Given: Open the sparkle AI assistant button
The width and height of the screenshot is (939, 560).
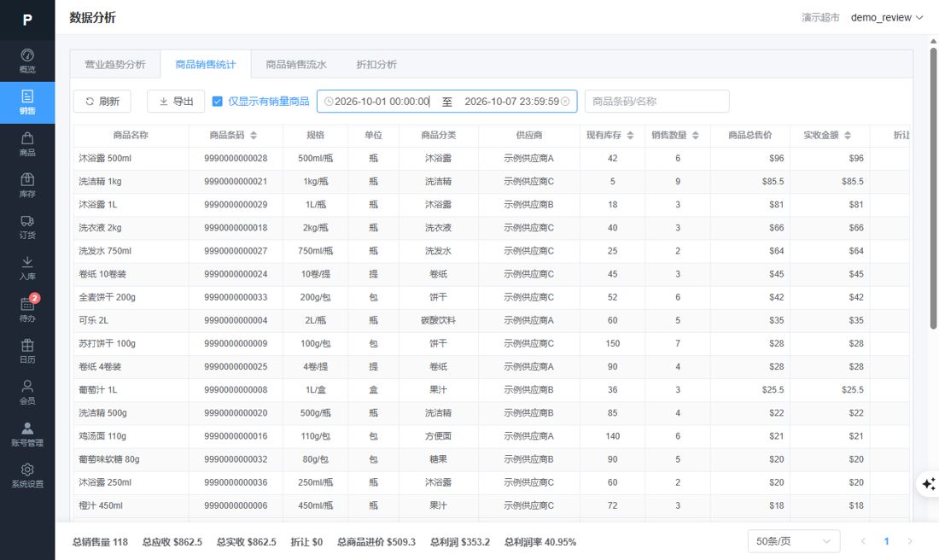Looking at the screenshot, I should click(x=928, y=483).
